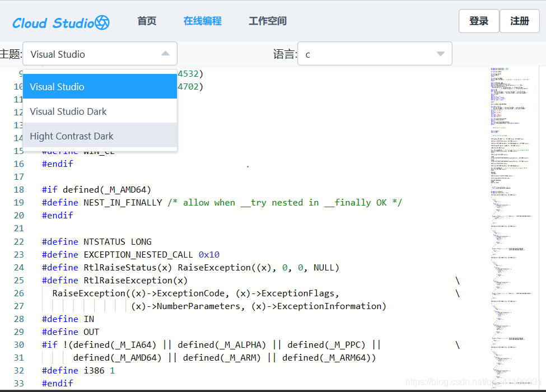Click line number 30 in the gutter
Screen dimensions: 546x392
point(19,344)
